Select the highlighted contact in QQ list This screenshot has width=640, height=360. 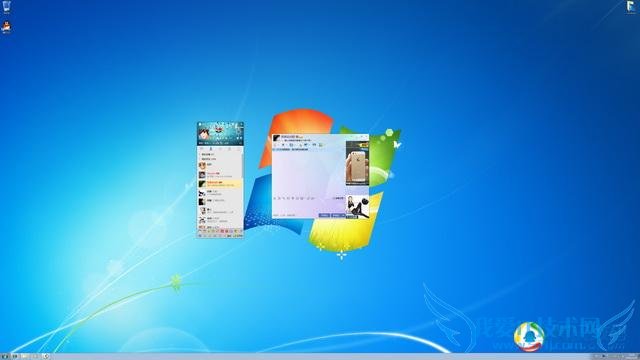click(x=220, y=184)
